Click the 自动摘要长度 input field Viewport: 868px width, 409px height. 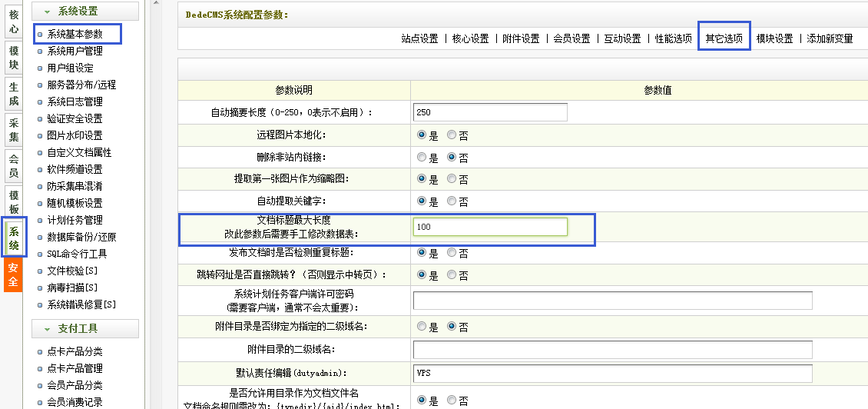pos(489,112)
